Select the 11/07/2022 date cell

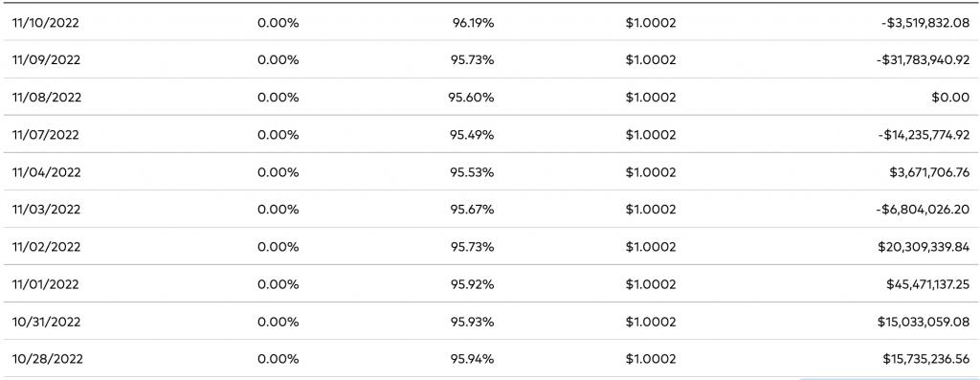coord(46,135)
